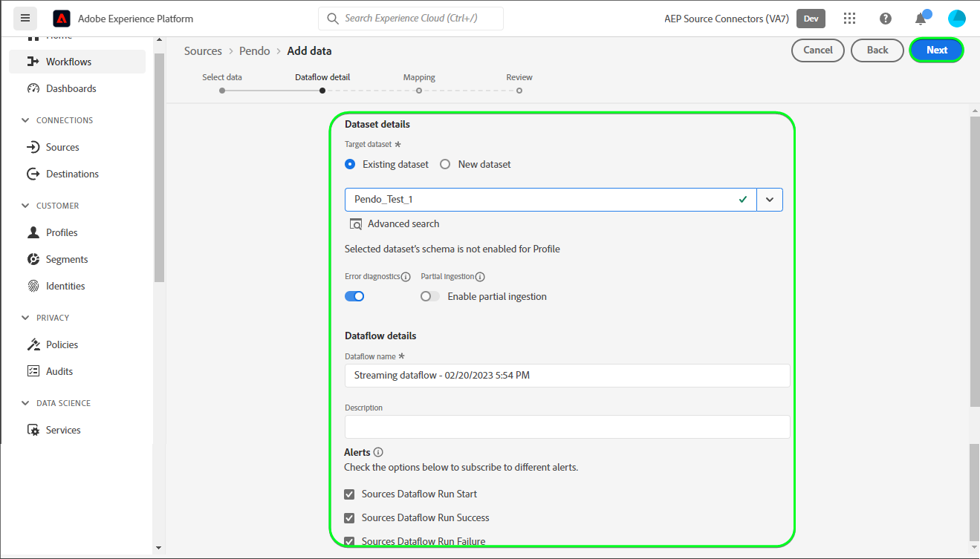
Task: Expand the target dataset dropdown arrow
Action: [x=770, y=200]
